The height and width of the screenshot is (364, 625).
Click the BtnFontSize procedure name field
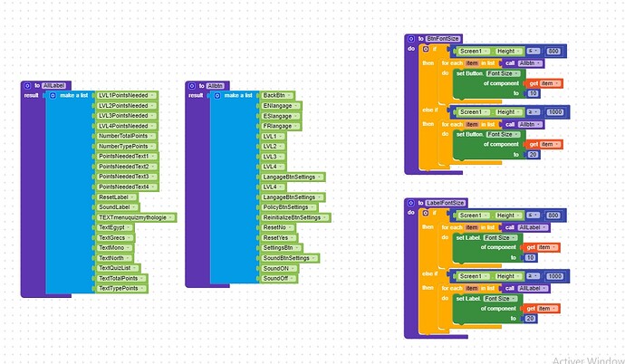pyautogui.click(x=443, y=39)
